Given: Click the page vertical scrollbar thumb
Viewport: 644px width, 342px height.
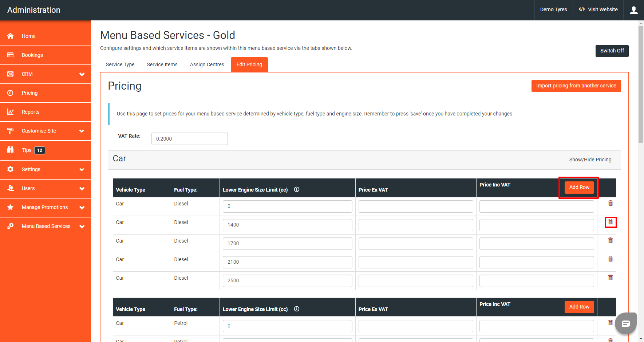Looking at the screenshot, I should tap(641, 84).
